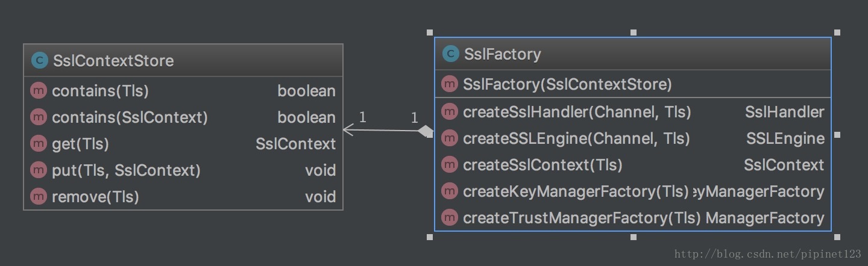The height and width of the screenshot is (266, 868).
Task: Click the top-right selection handle of SslFactory
Action: [x=837, y=32]
